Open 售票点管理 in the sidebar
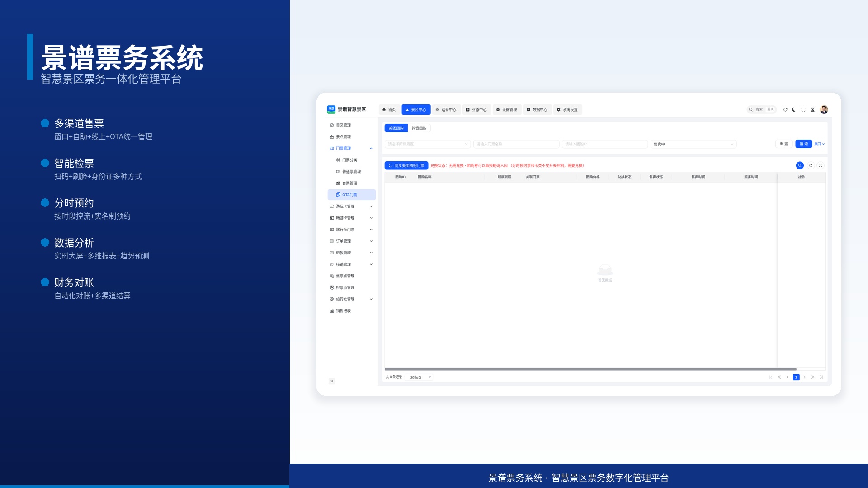Viewport: 868px width, 488px height. click(352, 276)
